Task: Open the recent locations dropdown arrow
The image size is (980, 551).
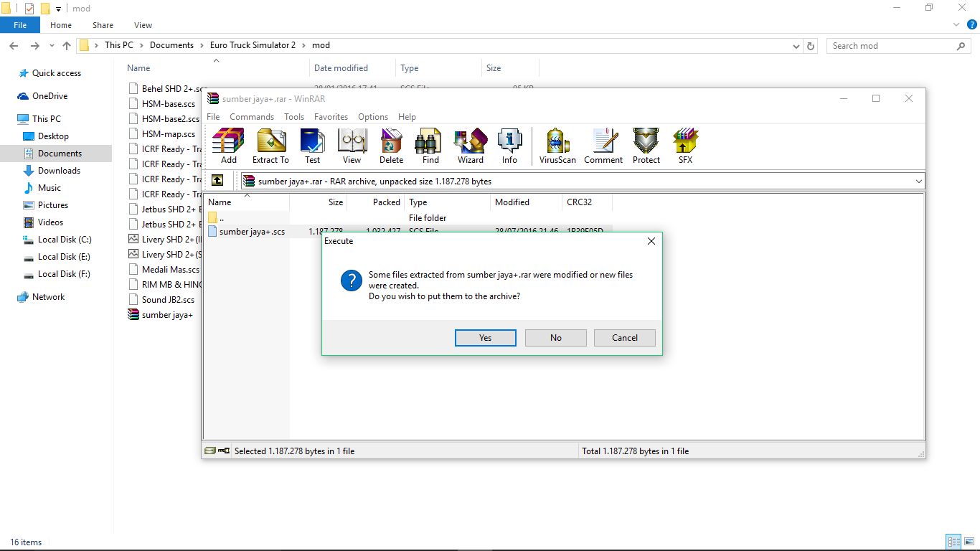Action: tap(52, 46)
